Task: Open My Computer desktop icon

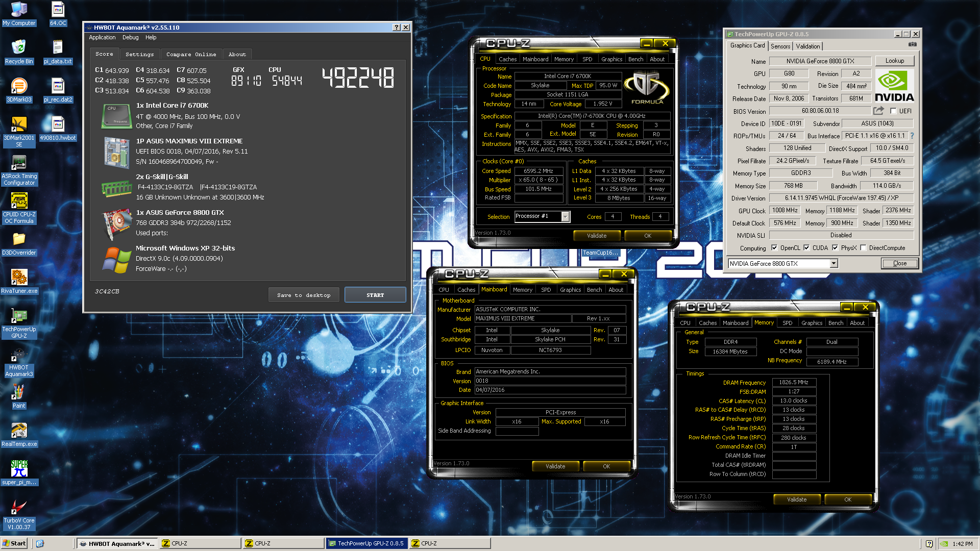Action: pyautogui.click(x=19, y=14)
